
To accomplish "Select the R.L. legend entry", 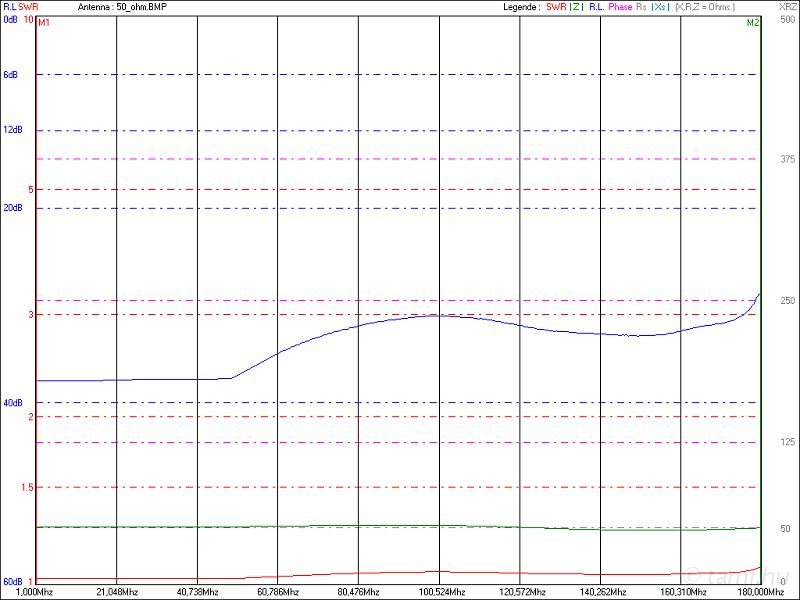I will click(x=596, y=6).
